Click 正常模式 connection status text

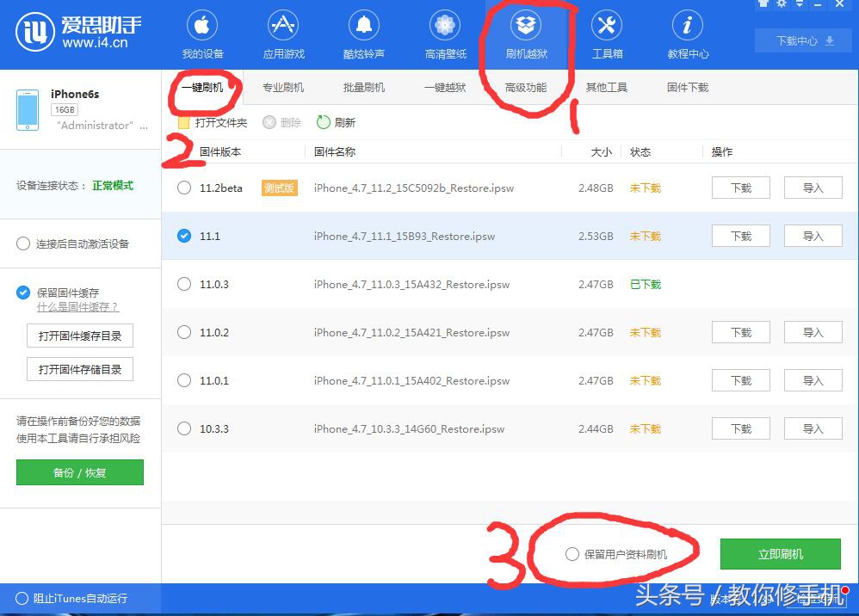112,186
